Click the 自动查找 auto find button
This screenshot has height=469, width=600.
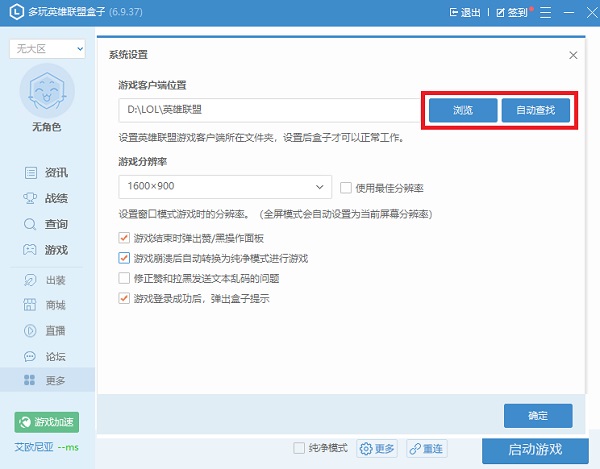pos(536,110)
